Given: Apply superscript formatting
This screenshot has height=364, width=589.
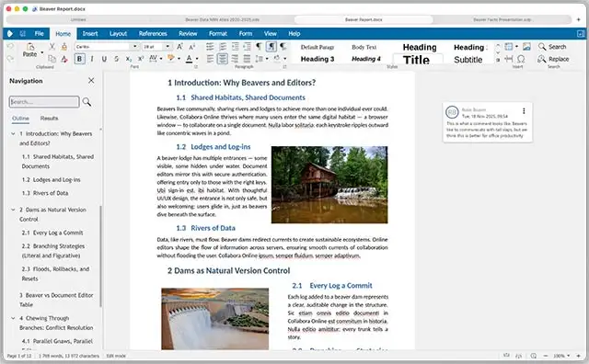Looking at the screenshot, I should pos(141,59).
